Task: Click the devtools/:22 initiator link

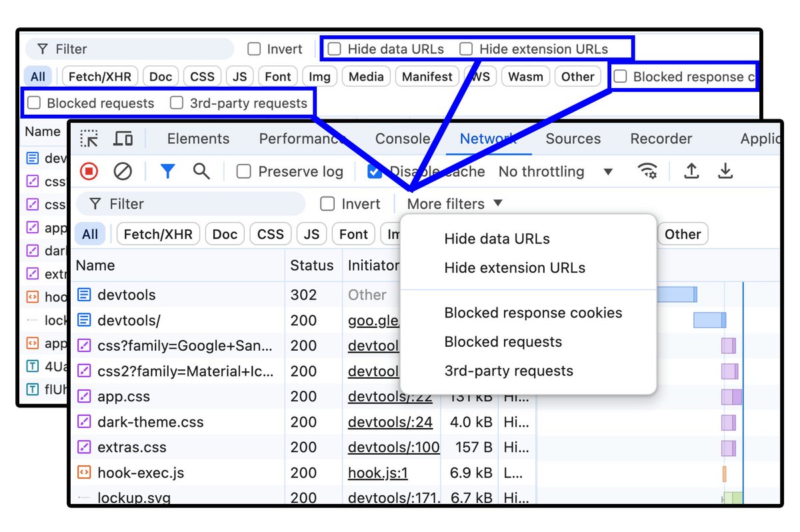Action: [x=393, y=396]
